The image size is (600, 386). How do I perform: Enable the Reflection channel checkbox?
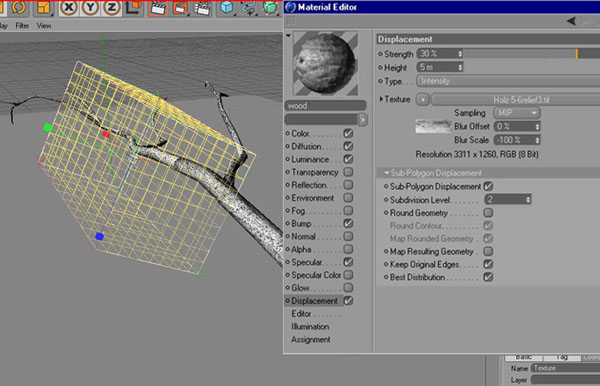[x=348, y=185]
